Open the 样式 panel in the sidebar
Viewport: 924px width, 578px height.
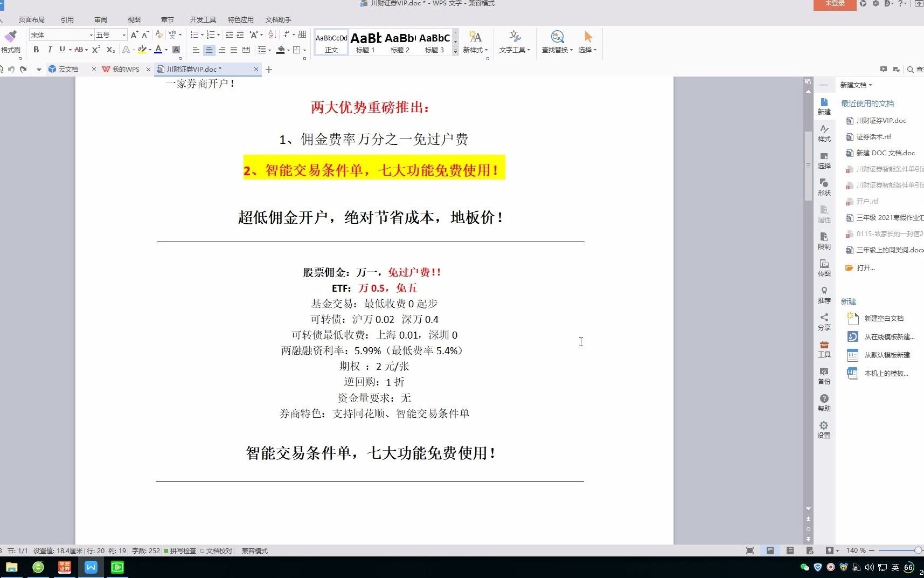(824, 133)
